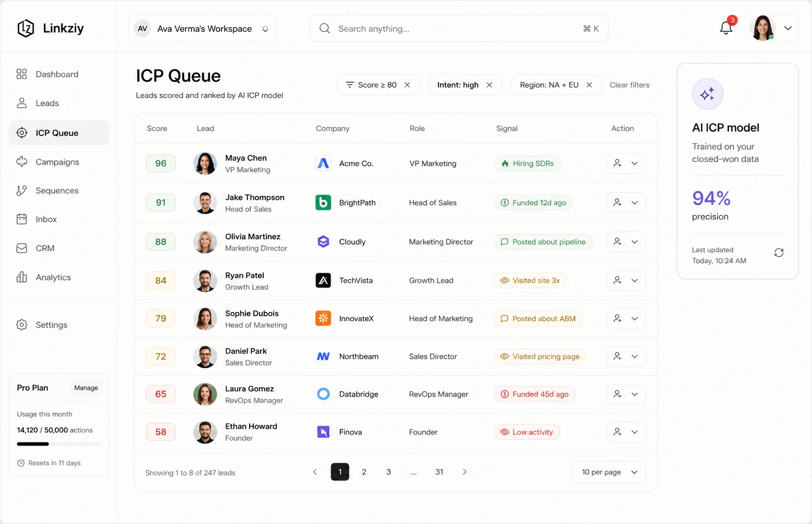Open Sequences in the sidebar
Viewport: 812px width, 524px height.
point(59,191)
